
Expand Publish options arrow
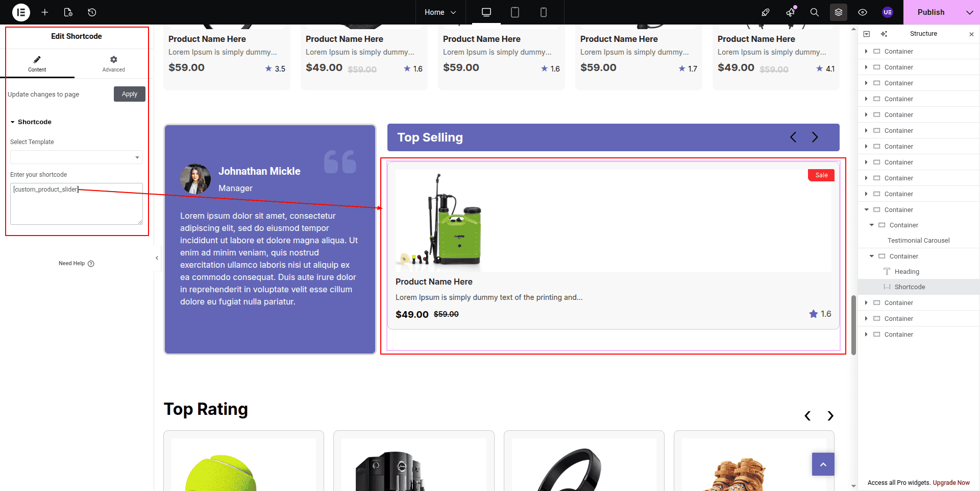969,12
